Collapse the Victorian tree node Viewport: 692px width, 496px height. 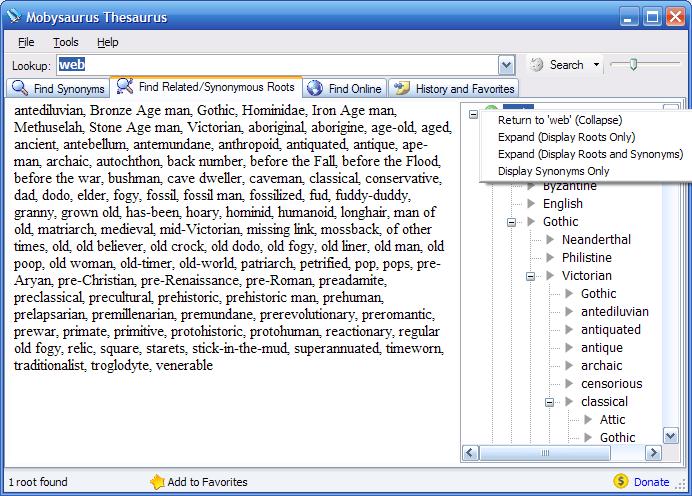click(x=531, y=276)
